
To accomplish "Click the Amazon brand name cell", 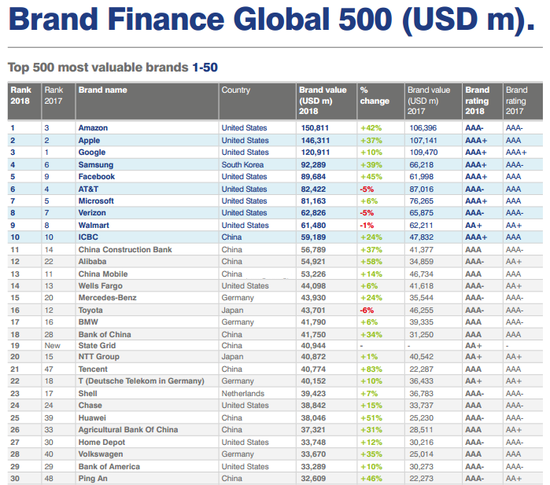I will coord(93,128).
